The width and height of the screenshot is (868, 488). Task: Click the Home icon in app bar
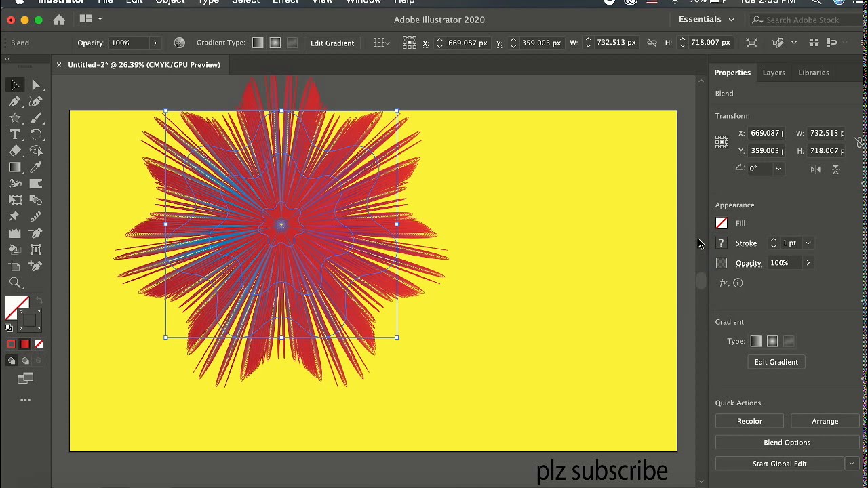pos(59,20)
